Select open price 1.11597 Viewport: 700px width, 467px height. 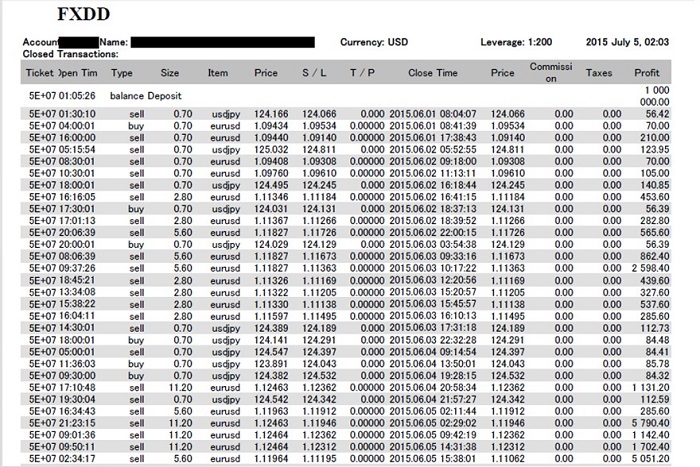pos(271,316)
